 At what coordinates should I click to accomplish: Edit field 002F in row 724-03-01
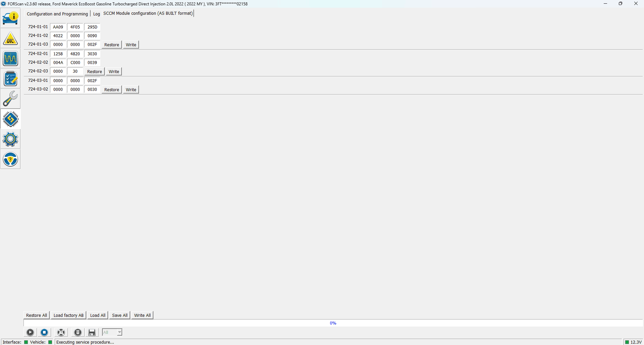tap(92, 80)
